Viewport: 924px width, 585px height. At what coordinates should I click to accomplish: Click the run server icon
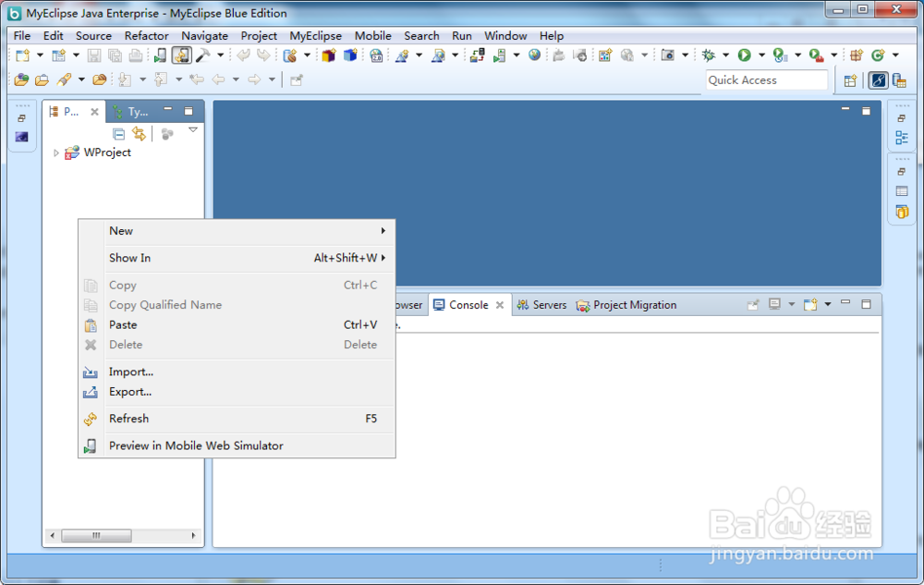click(499, 55)
